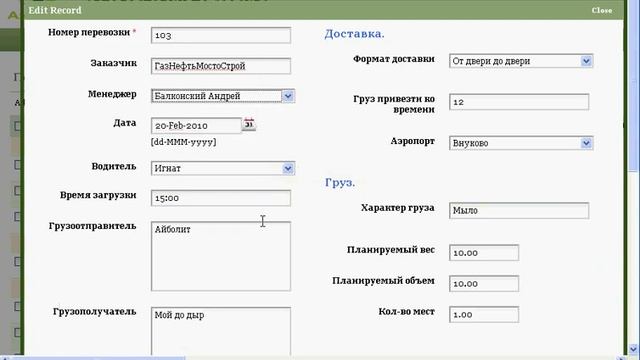Viewport: 640px width, 360px height.
Task: Click the Планируемый вес field
Action: point(484,253)
